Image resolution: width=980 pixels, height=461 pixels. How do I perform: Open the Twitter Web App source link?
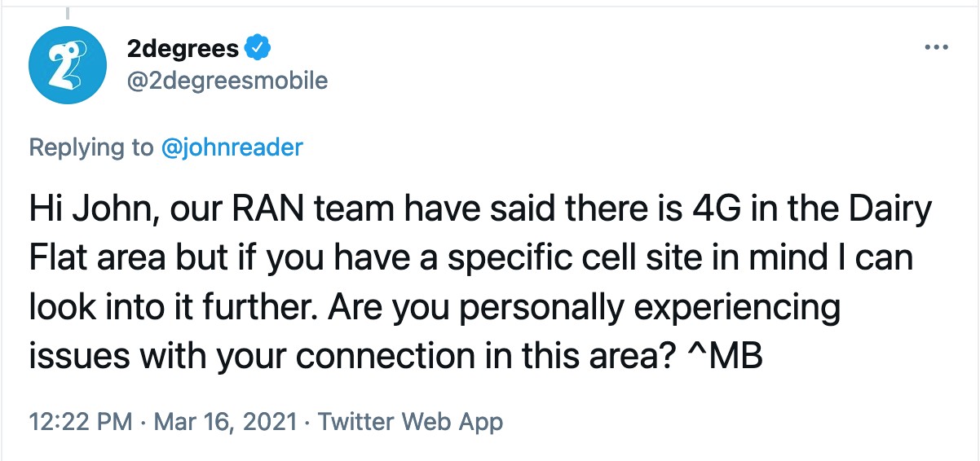tap(410, 422)
